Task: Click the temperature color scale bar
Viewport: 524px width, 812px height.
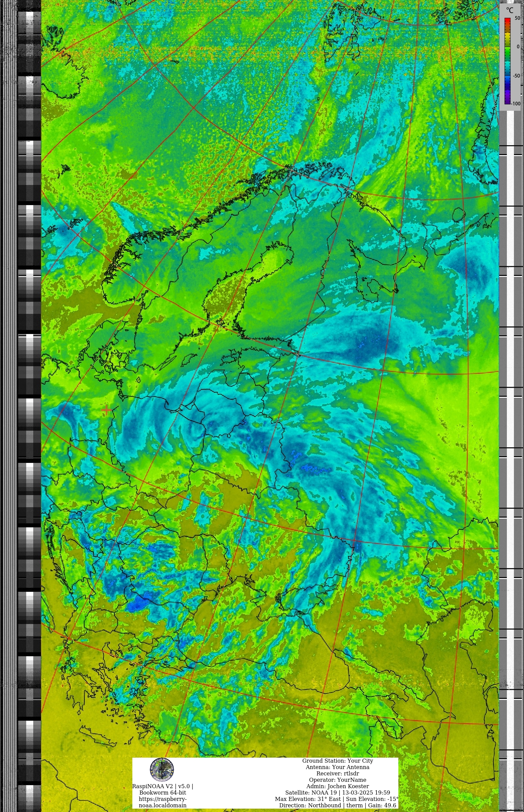Action: [x=507, y=61]
